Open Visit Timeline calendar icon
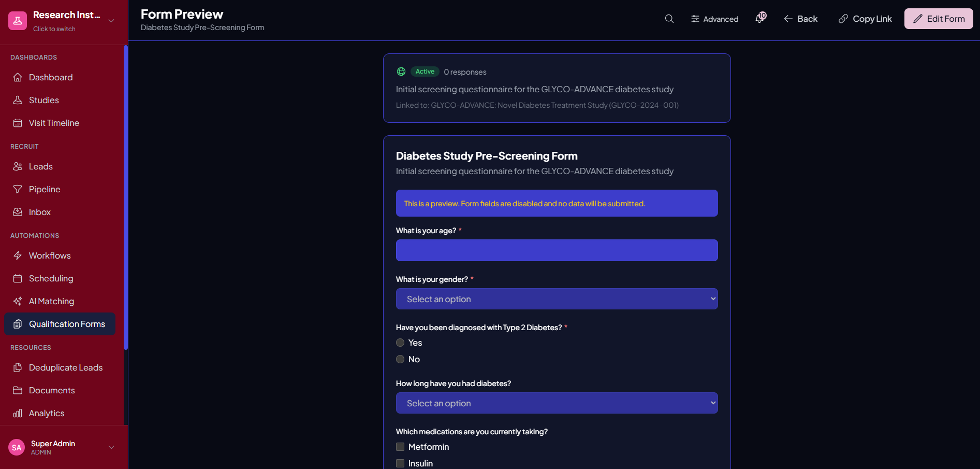The height and width of the screenshot is (469, 980). pyautogui.click(x=18, y=123)
